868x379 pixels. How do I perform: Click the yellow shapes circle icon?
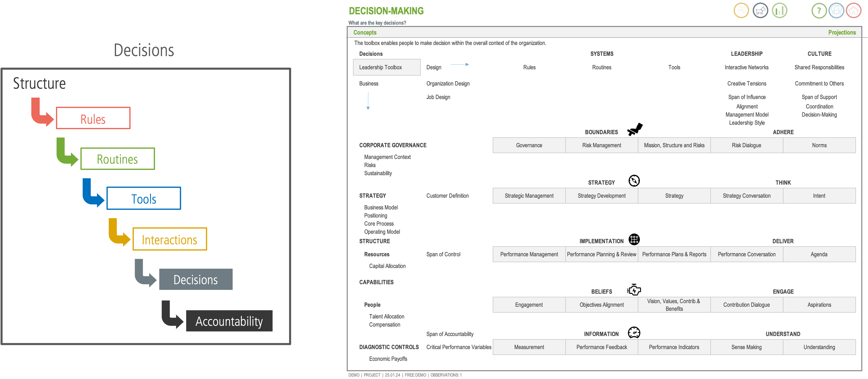741,11
